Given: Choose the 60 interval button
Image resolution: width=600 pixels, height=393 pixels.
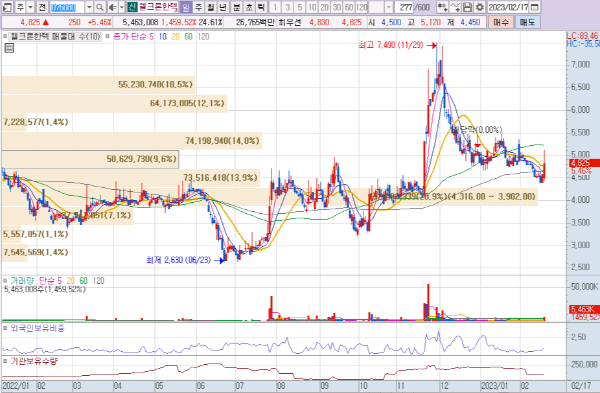Looking at the screenshot, I should (x=349, y=7).
